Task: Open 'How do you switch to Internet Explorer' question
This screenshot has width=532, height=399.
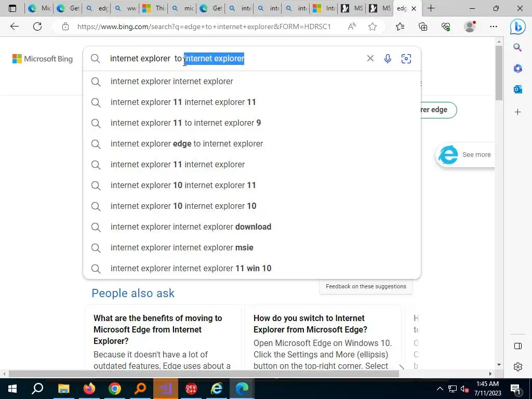Action: (x=310, y=324)
